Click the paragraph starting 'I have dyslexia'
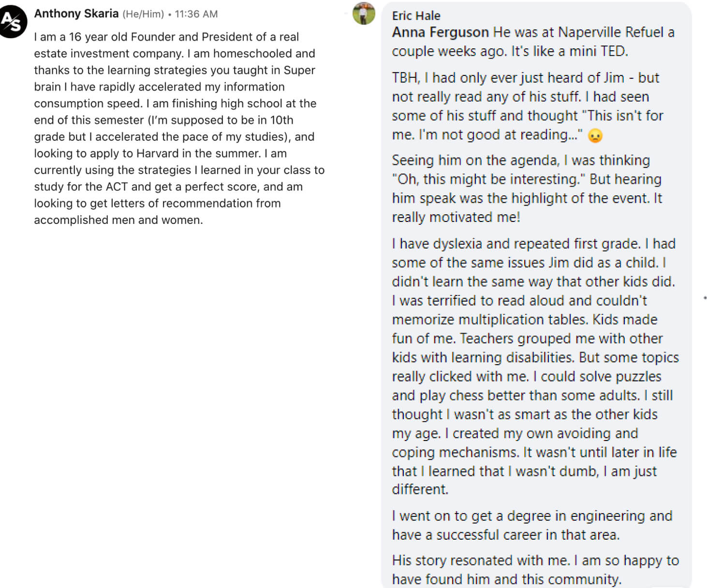 tap(535, 366)
